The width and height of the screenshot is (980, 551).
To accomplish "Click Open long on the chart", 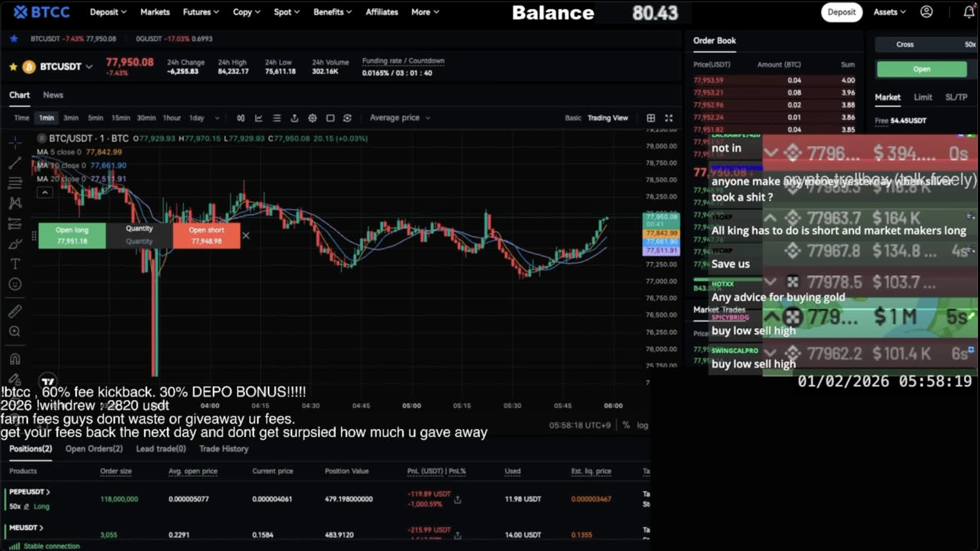I will point(72,235).
